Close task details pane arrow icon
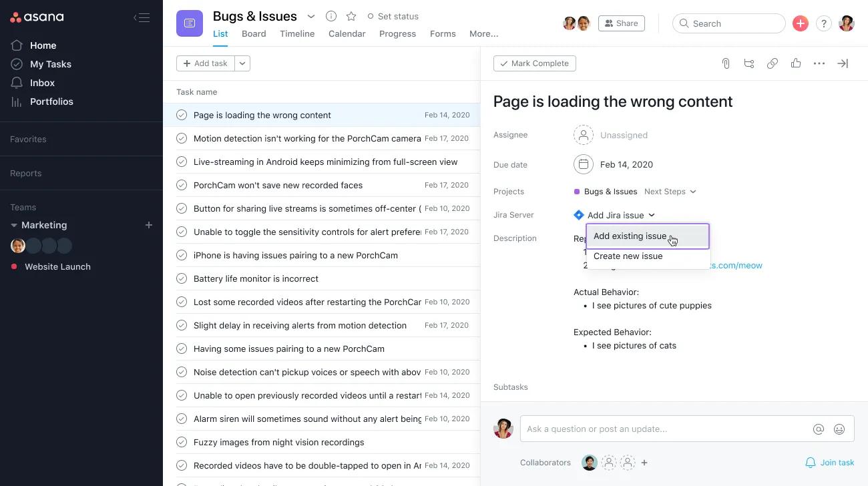The height and width of the screenshot is (486, 868). pos(843,63)
